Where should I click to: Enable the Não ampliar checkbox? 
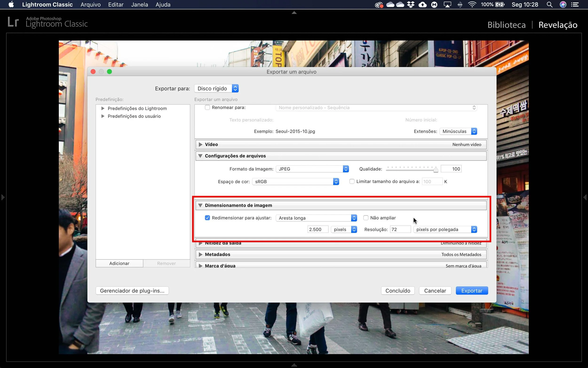(366, 218)
